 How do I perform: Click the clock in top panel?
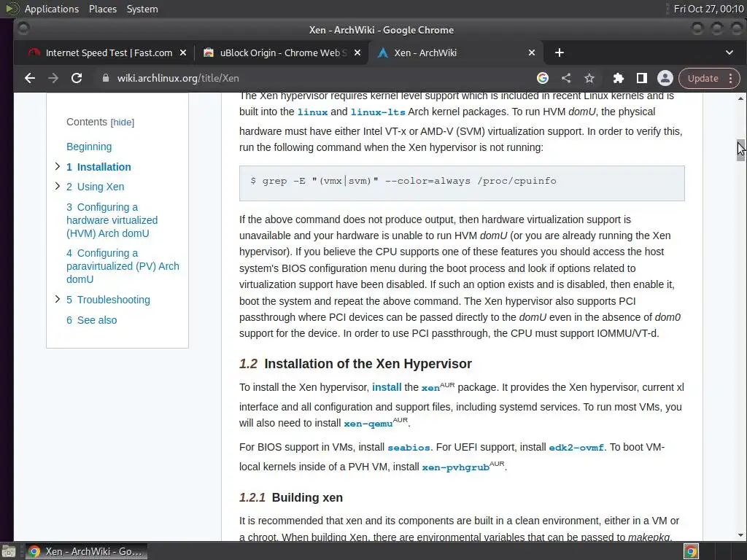708,9
